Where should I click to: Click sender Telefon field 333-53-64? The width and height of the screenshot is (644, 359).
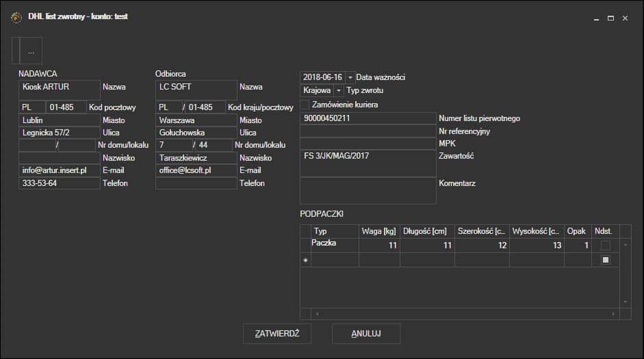[60, 183]
